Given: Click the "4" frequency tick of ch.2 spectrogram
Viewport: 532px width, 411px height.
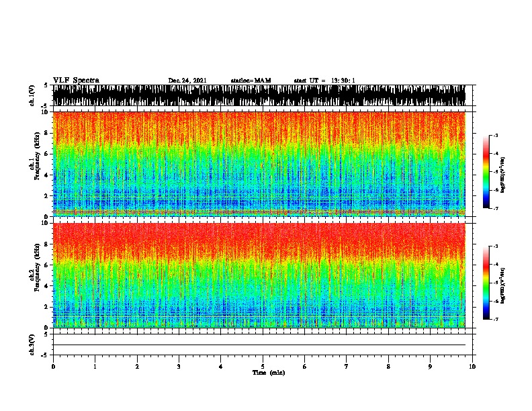Looking at the screenshot, I should point(47,286).
